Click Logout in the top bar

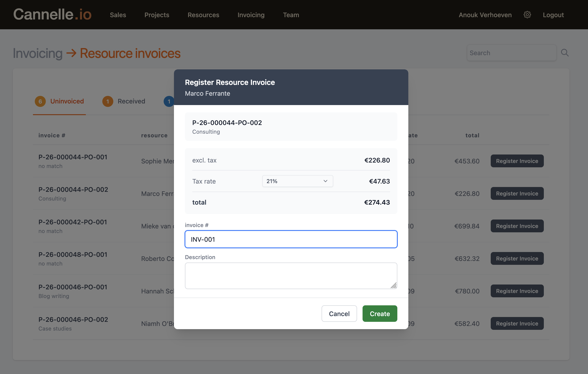click(553, 15)
